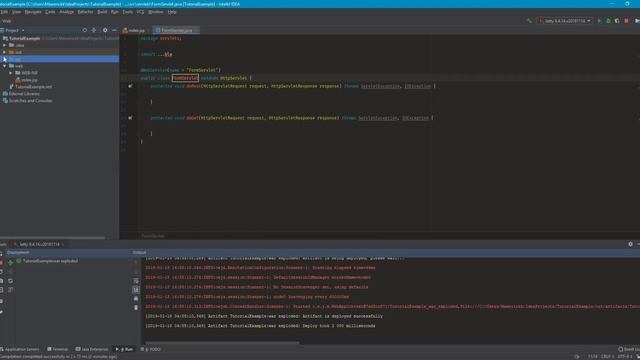
Task: Open the Analyze menu
Action: (x=67, y=12)
